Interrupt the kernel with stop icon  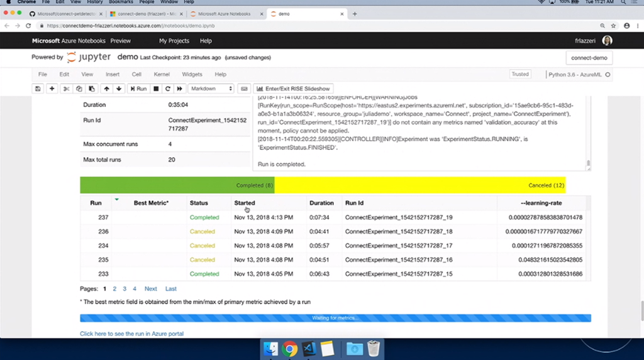click(x=157, y=89)
